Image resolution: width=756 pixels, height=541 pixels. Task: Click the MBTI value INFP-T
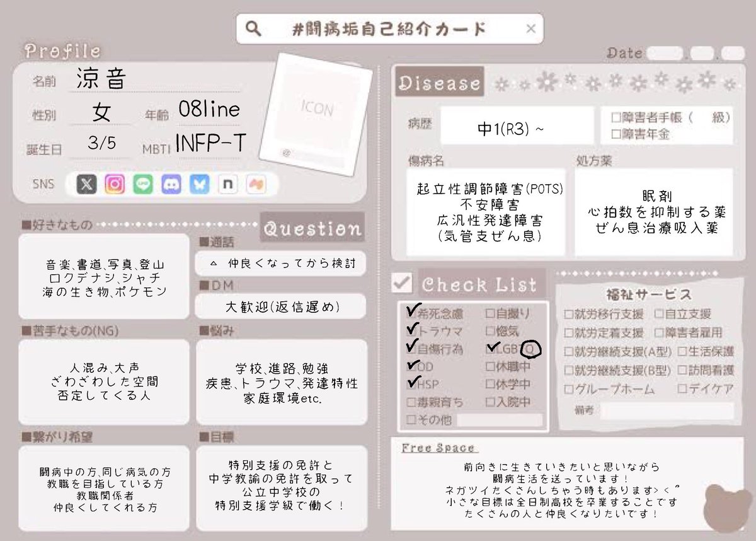(x=210, y=143)
